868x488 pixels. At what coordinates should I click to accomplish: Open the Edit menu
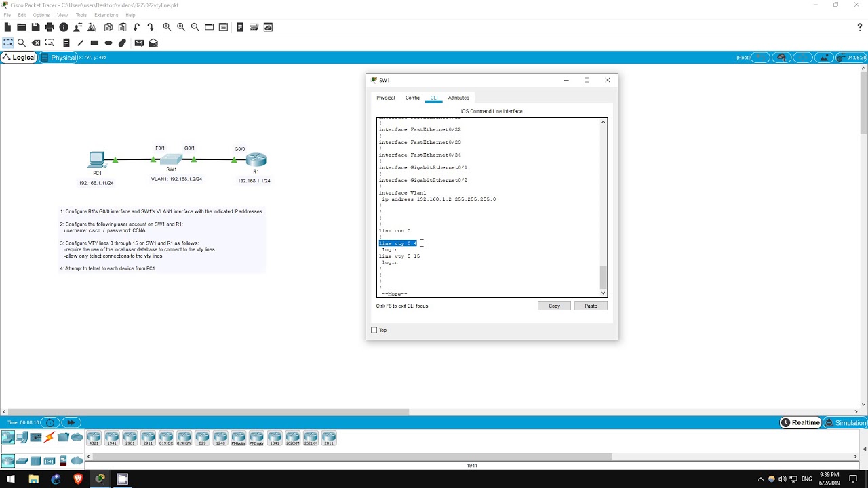click(x=22, y=15)
